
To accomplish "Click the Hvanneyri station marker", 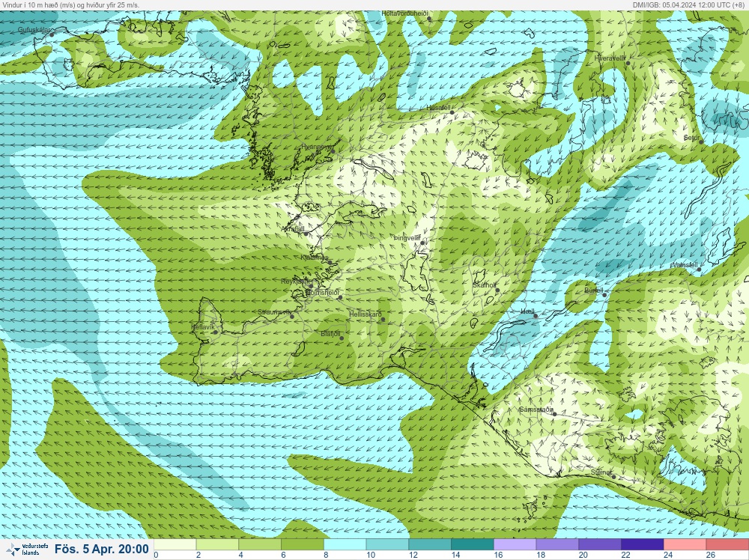I will (x=333, y=151).
